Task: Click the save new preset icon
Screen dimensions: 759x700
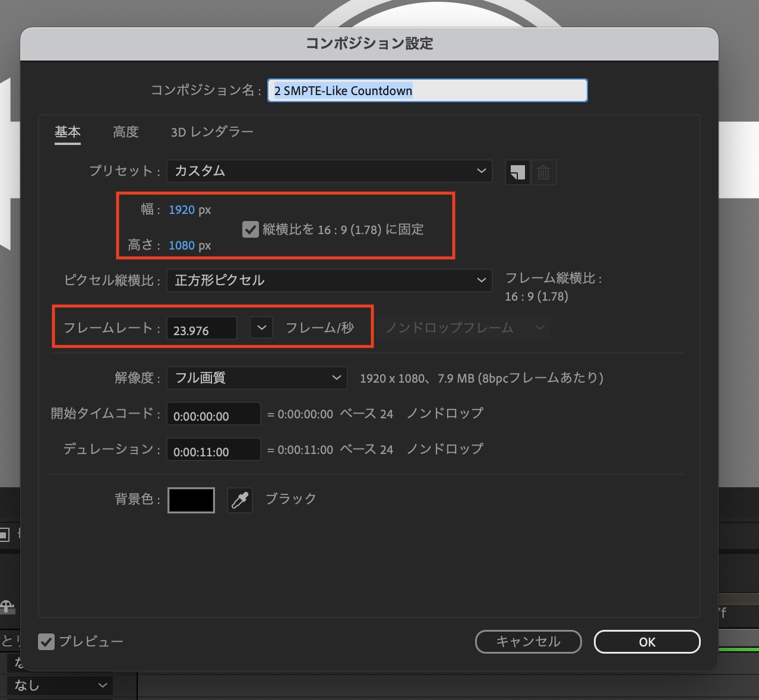Action: coord(517,172)
